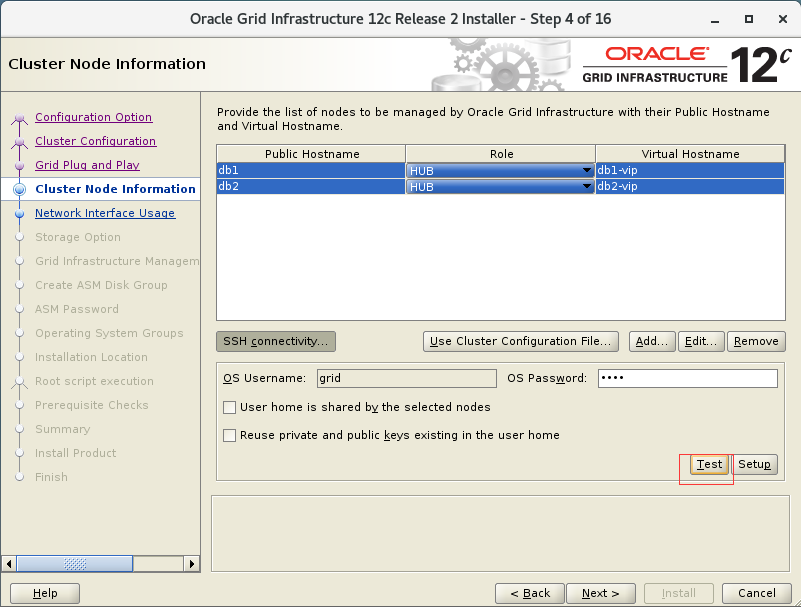Click the Role column header

(x=501, y=154)
